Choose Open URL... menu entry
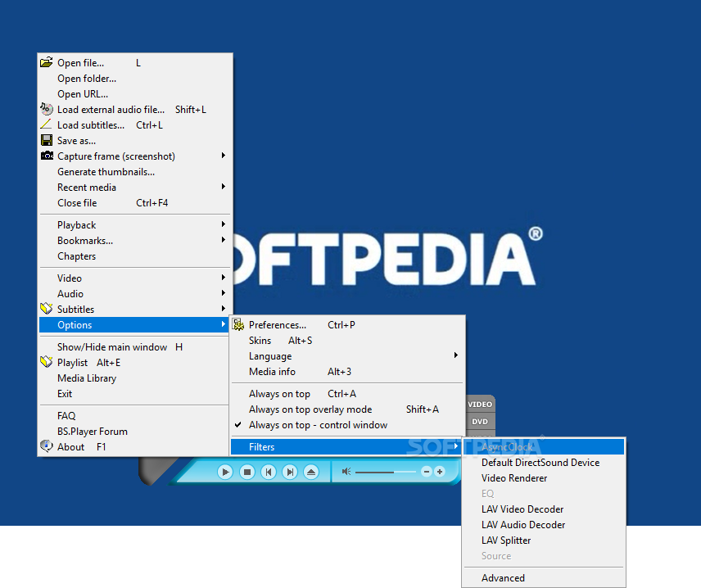This screenshot has height=588, width=701. click(135, 94)
